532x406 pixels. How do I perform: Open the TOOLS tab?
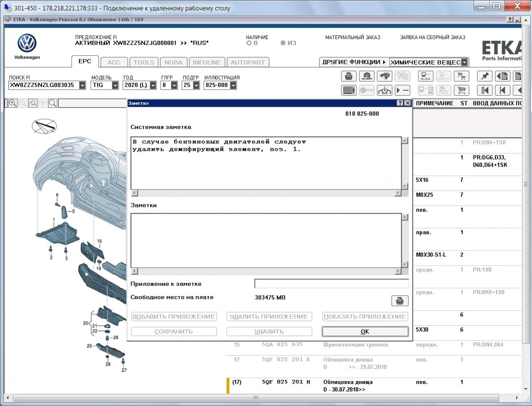tap(144, 62)
